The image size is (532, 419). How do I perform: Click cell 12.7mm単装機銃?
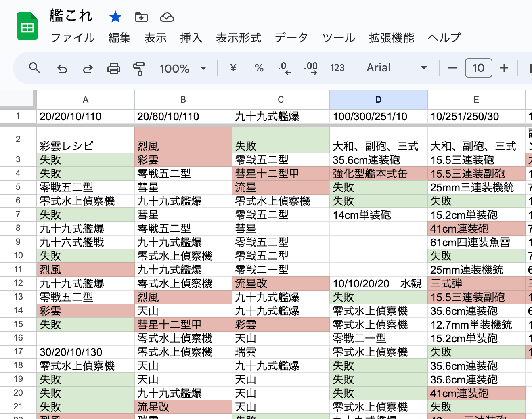(476, 325)
